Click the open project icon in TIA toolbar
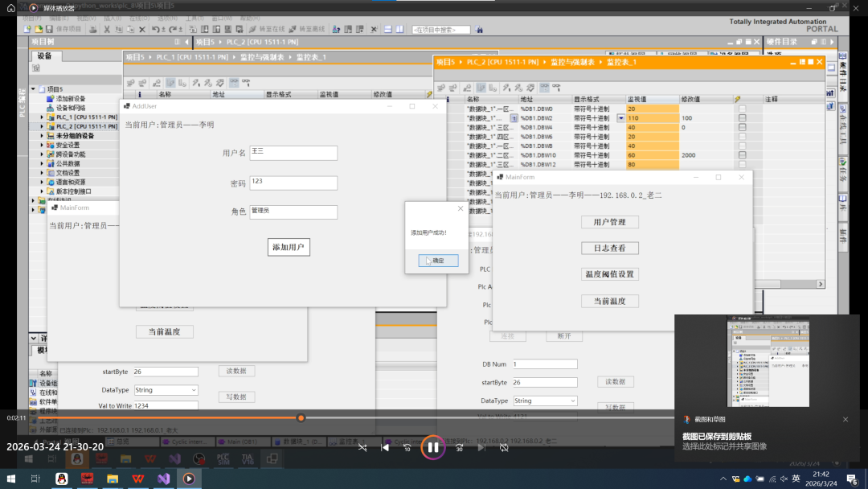Screen dimensions: 868x489 (x=39, y=29)
